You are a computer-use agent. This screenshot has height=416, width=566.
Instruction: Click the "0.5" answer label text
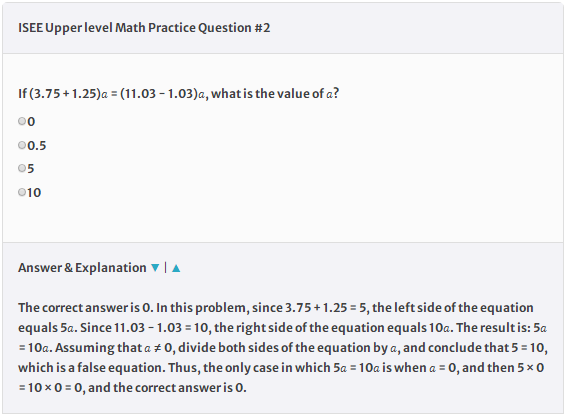tap(37, 146)
